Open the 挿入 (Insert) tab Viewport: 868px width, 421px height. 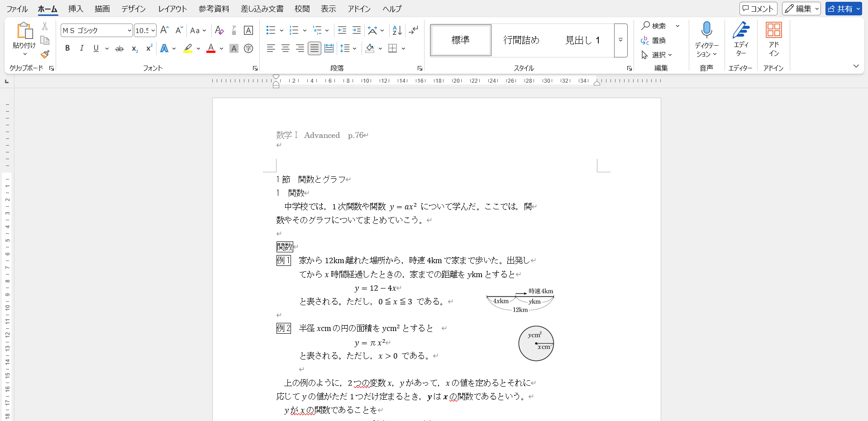[x=76, y=9]
